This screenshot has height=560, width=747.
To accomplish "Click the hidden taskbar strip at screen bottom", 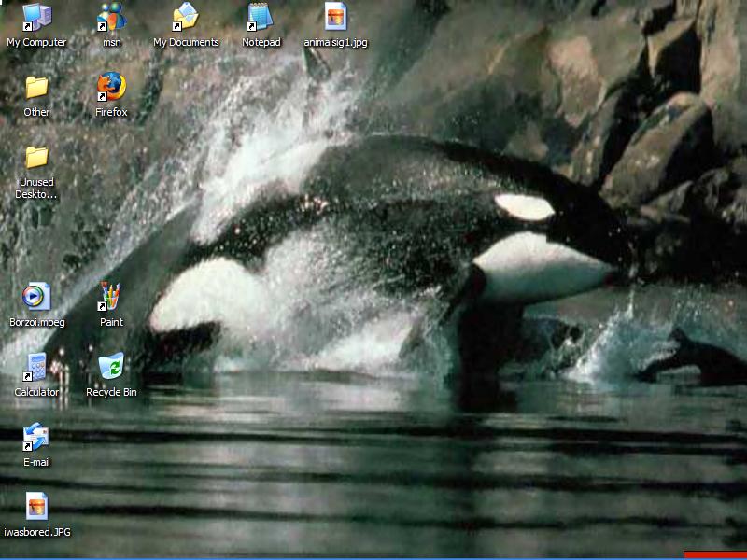I will tap(373, 557).
